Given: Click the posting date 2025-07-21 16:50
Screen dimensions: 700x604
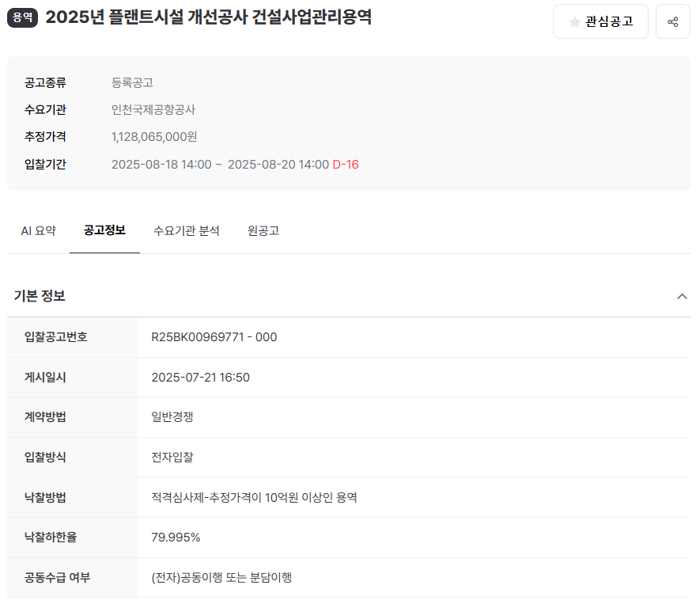Looking at the screenshot, I should coord(200,378).
